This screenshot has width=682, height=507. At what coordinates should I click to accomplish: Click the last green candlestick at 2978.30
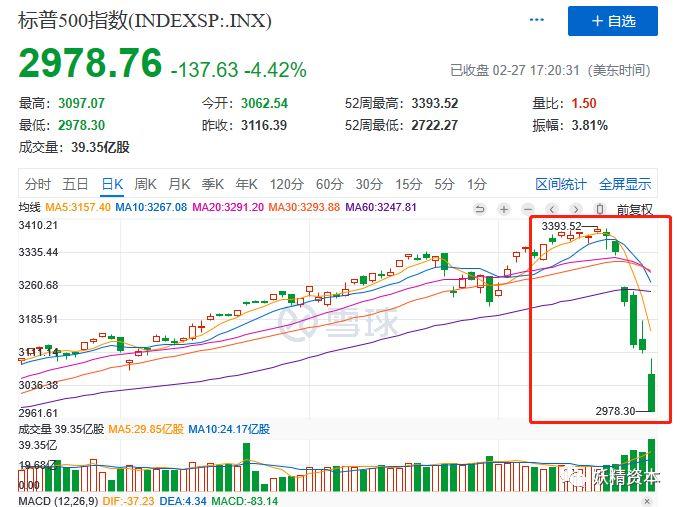[651, 391]
